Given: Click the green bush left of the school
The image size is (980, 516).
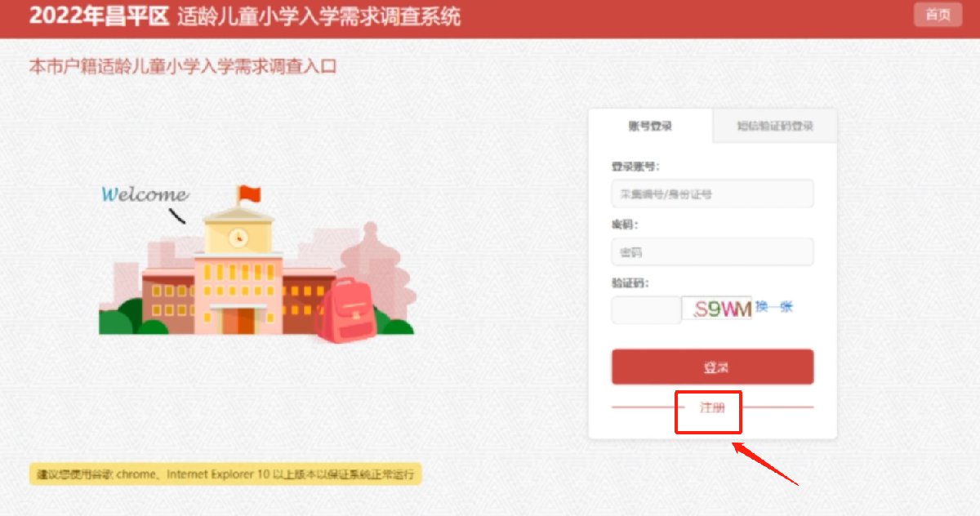Looking at the screenshot, I should pyautogui.click(x=120, y=319).
